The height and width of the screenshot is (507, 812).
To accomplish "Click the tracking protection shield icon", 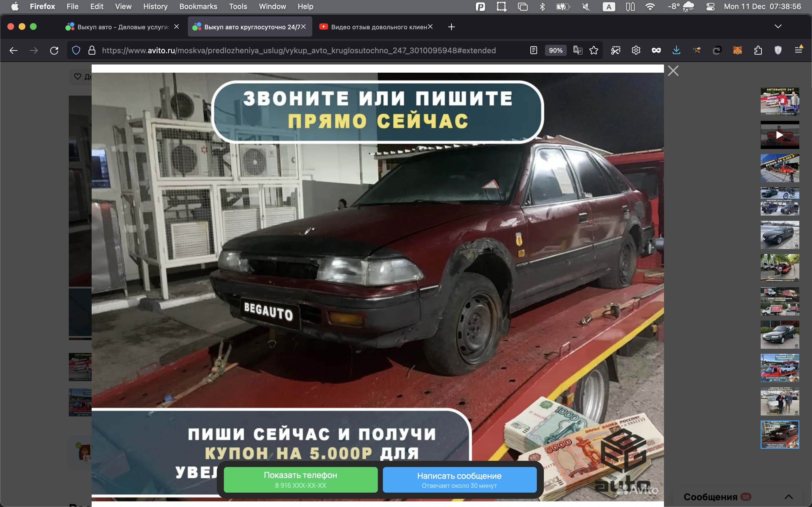I will [76, 50].
